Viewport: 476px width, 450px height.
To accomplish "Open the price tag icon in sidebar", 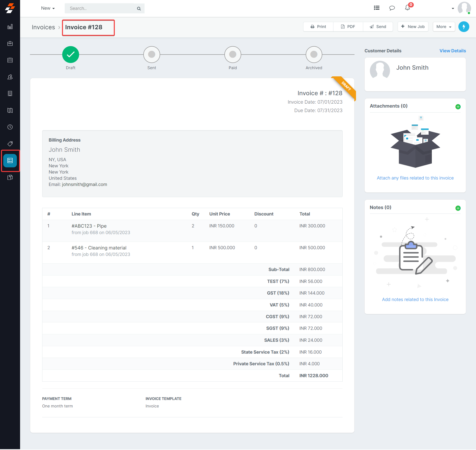I will (10, 144).
